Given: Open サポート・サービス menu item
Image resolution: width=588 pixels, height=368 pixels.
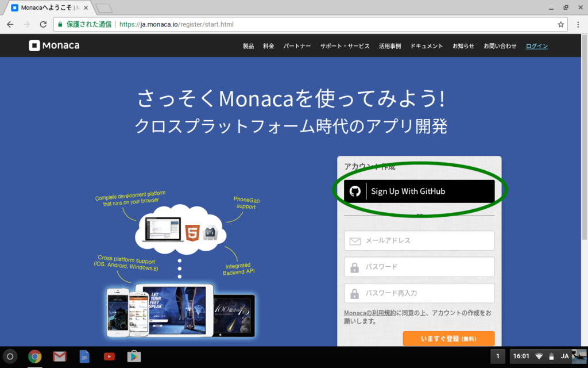Looking at the screenshot, I should (345, 46).
